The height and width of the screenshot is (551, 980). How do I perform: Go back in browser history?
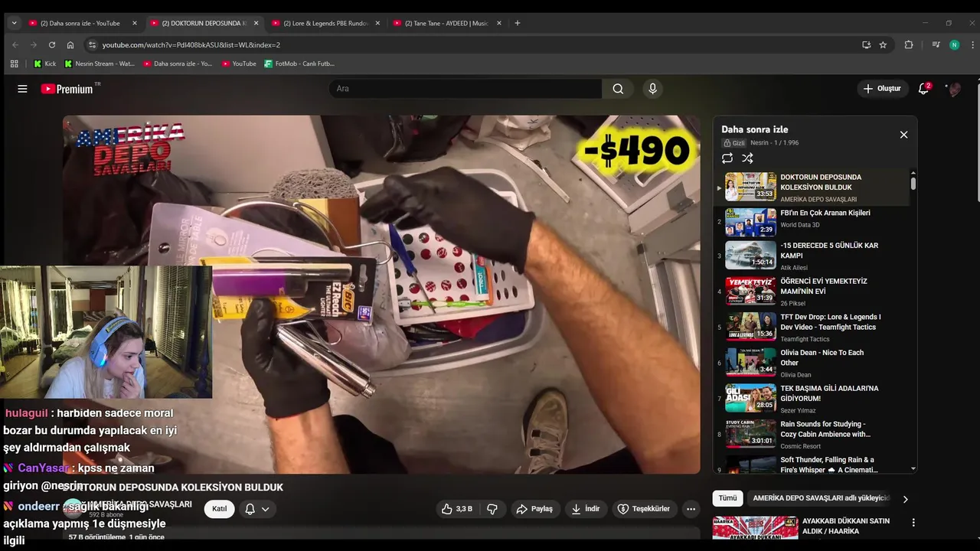pos(15,45)
